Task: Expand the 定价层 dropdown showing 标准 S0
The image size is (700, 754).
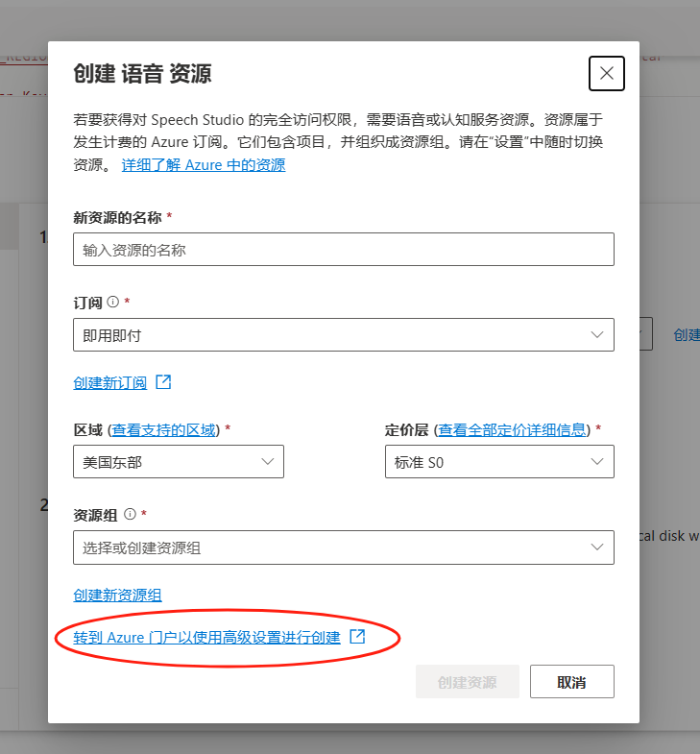Action: 499,462
